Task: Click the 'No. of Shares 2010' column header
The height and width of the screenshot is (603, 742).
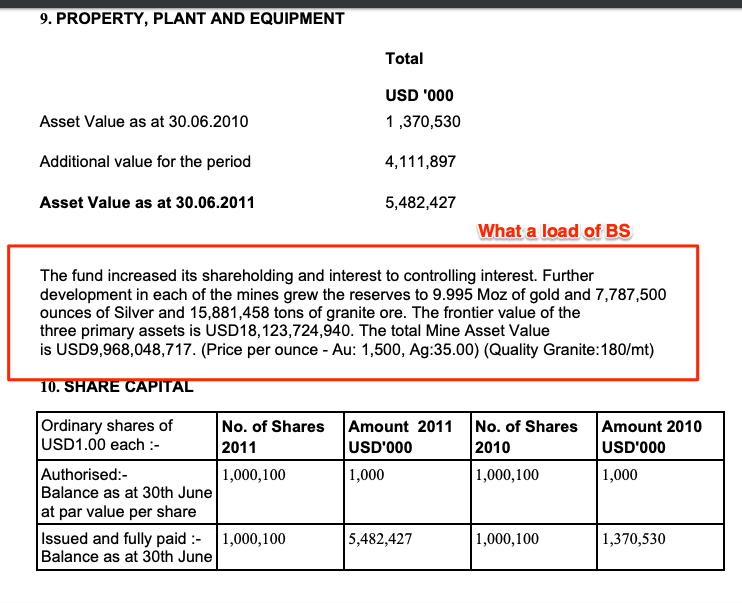Action: (527, 435)
